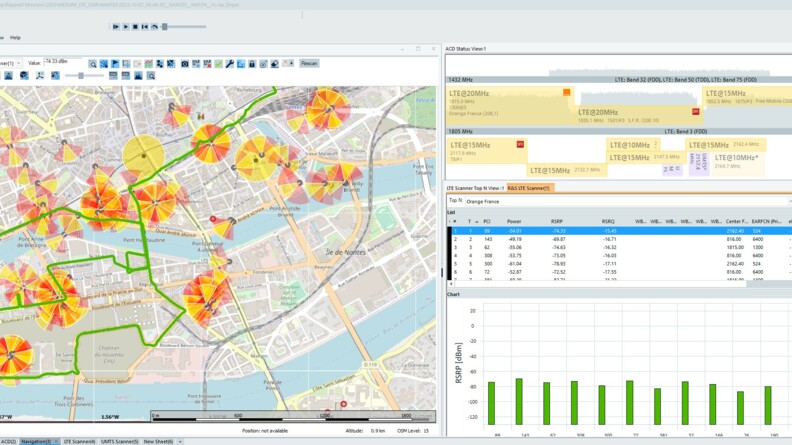Click the Rescan button
Screen dimensions: 792x445
click(x=309, y=64)
